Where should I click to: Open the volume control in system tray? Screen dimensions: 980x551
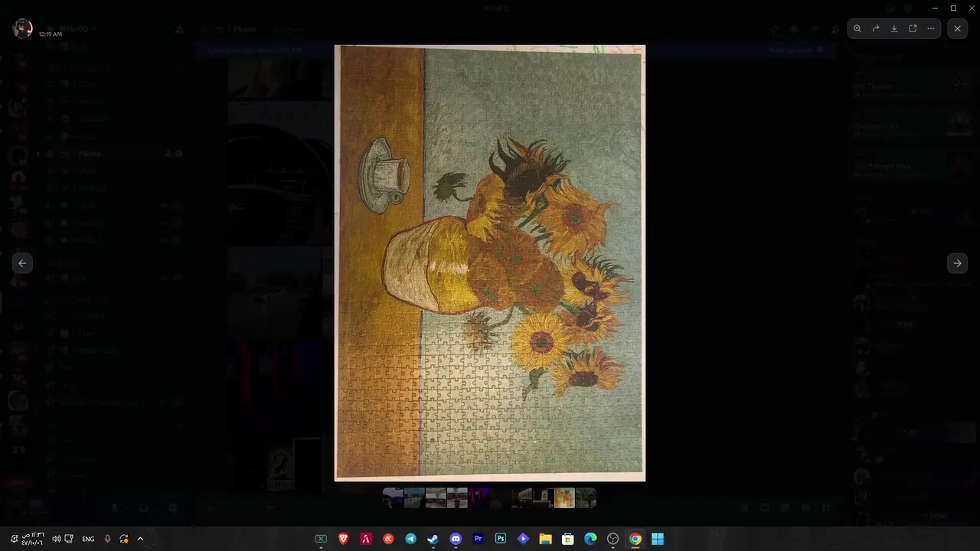56,539
